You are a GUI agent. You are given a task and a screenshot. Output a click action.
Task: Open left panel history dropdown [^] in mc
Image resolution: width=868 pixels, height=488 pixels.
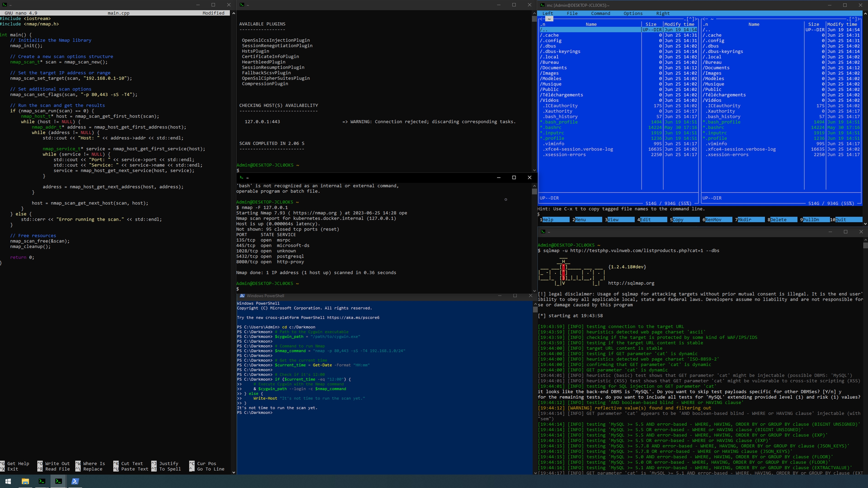coord(690,19)
